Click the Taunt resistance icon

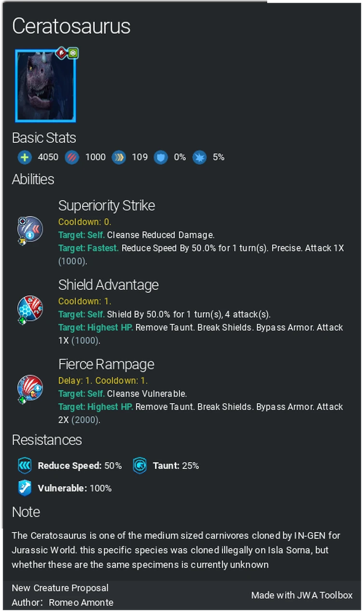click(140, 466)
